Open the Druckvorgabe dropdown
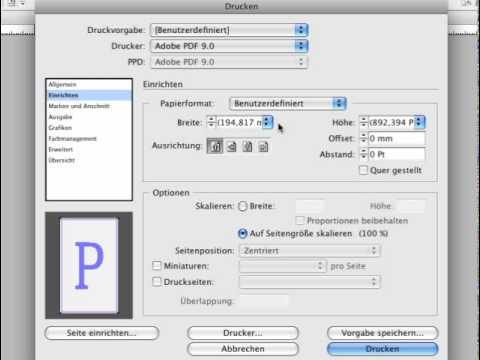This screenshot has height=360, width=480. pyautogui.click(x=229, y=30)
